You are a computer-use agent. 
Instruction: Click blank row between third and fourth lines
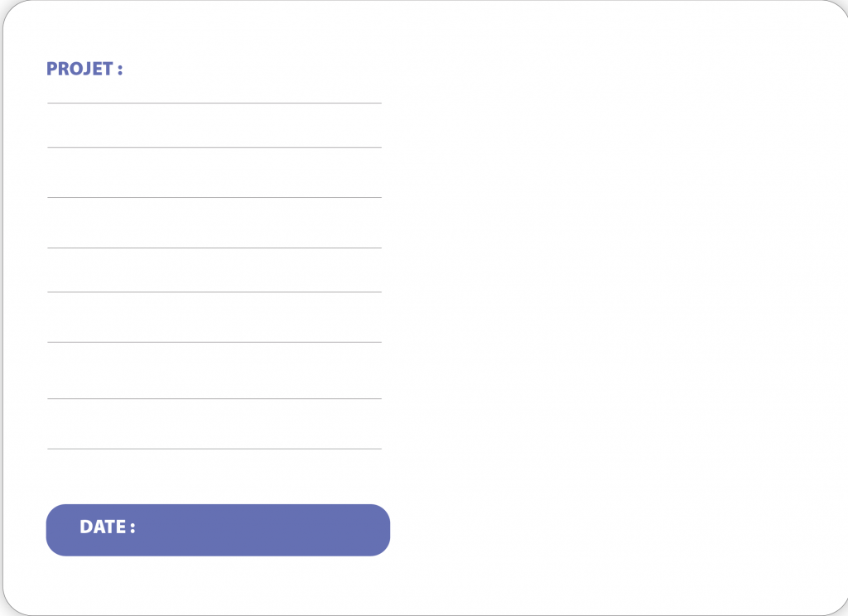point(214,224)
